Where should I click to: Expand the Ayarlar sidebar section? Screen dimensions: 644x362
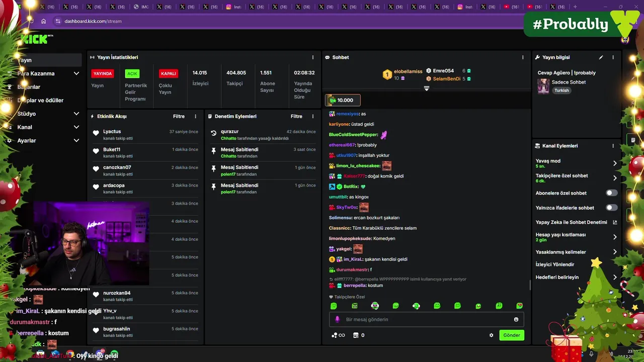76,141
